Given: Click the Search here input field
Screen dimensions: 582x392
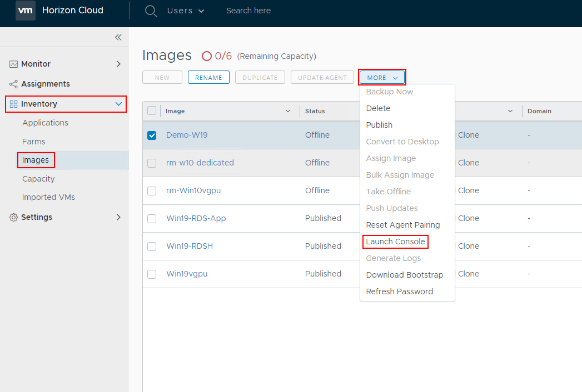Looking at the screenshot, I should click(248, 11).
